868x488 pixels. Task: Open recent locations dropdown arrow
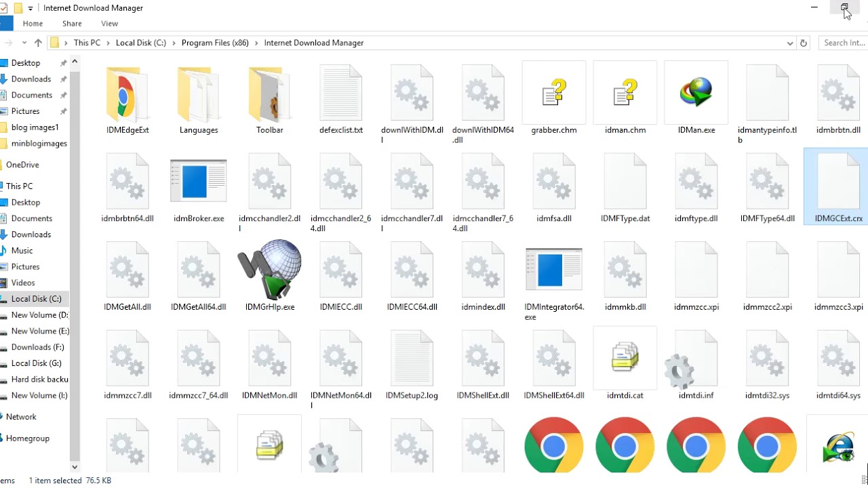(24, 43)
